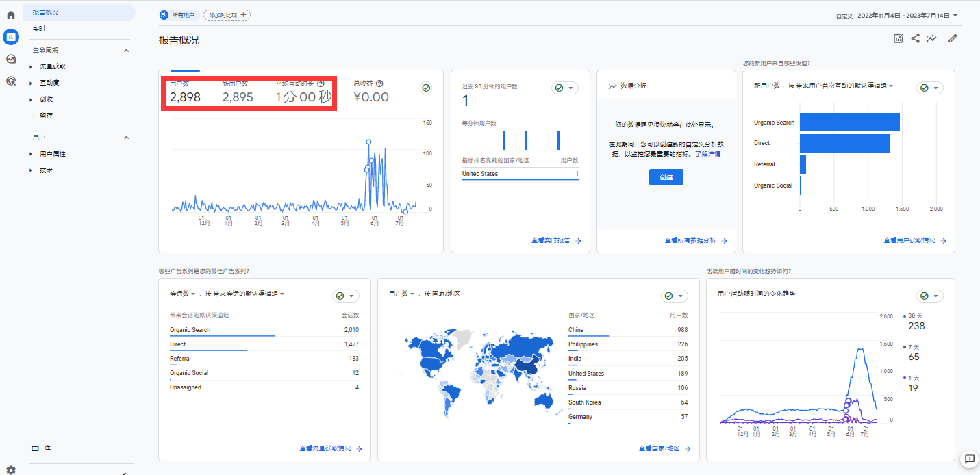Image resolution: width=980 pixels, height=475 pixels.
Task: Toggle the 30 天 series in legend
Action: pyautogui.click(x=914, y=316)
